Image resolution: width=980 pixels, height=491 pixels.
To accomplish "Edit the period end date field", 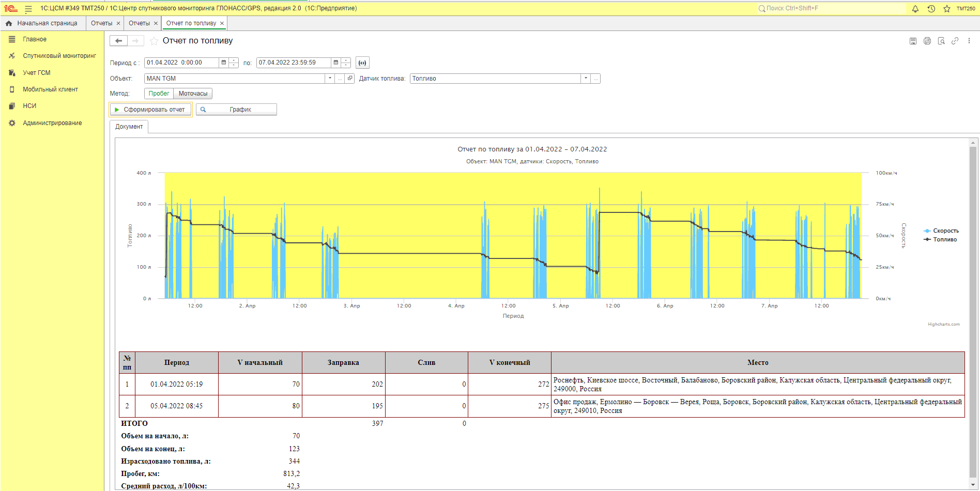I will pyautogui.click(x=294, y=63).
